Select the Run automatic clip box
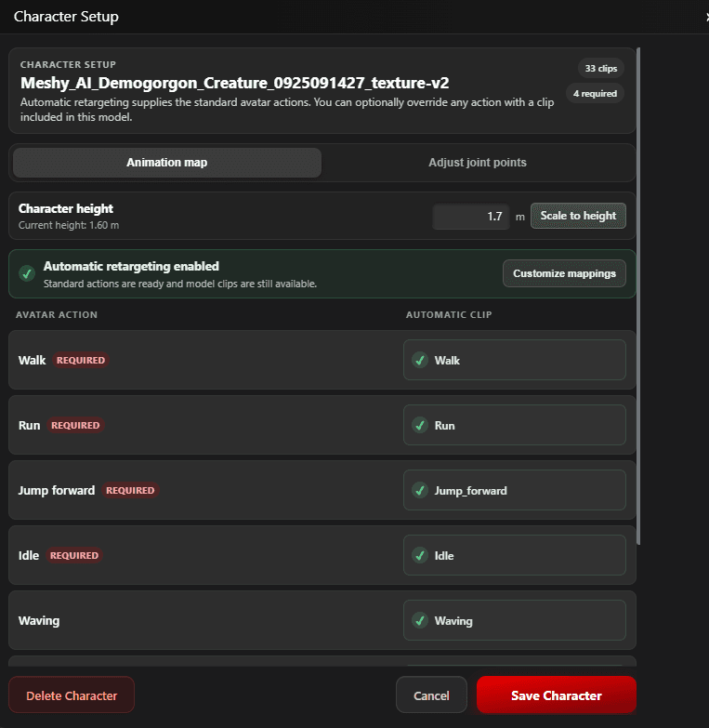The width and height of the screenshot is (709, 728). 515,425
